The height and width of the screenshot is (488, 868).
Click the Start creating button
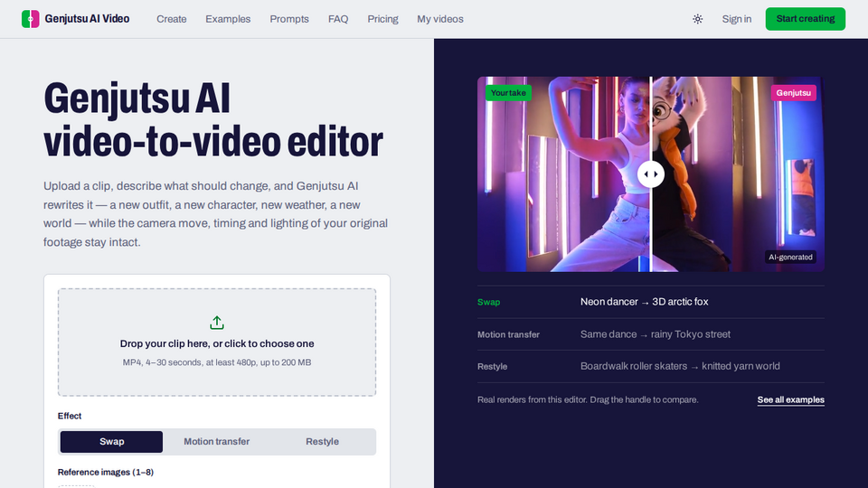click(x=806, y=19)
